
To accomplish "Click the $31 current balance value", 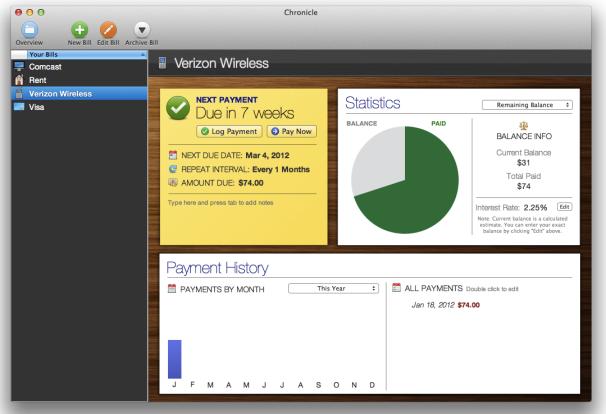I will coord(523,163).
